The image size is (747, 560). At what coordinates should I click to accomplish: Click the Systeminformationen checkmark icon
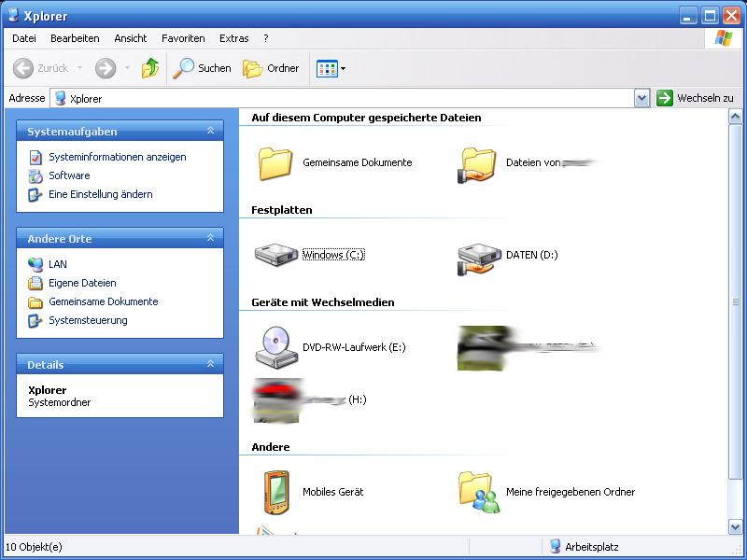(x=35, y=157)
